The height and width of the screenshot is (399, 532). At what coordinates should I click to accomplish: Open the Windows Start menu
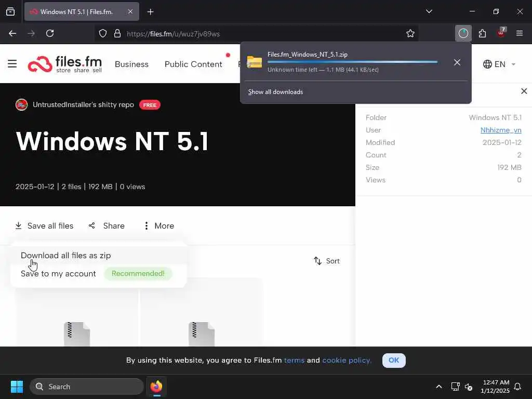(17, 387)
